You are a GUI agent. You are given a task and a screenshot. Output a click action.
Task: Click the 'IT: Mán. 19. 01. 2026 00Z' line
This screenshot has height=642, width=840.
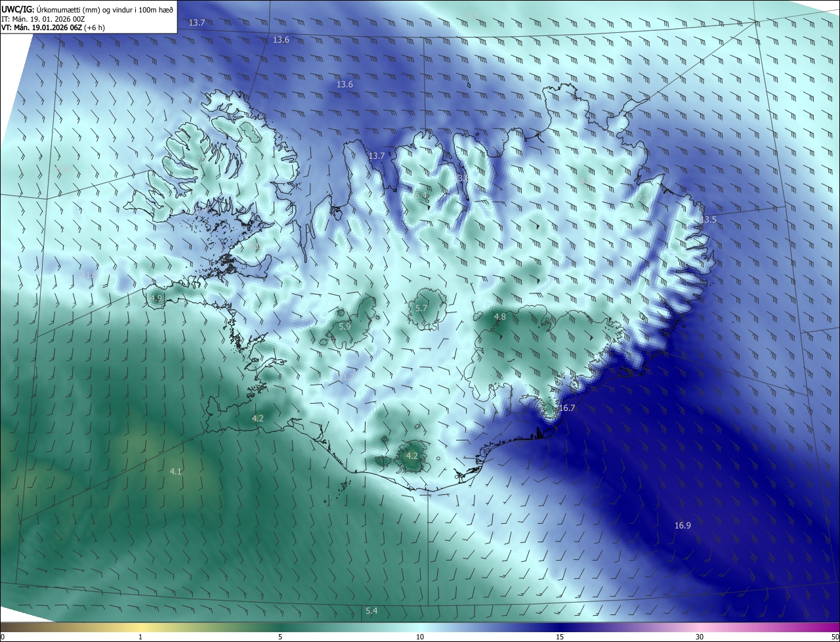tap(43, 18)
